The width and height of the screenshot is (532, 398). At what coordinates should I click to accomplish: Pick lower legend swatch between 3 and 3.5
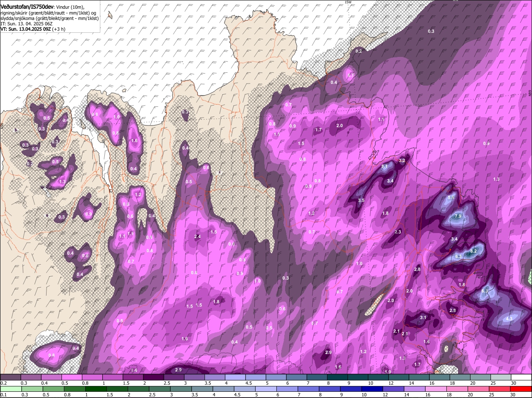coord(180,389)
